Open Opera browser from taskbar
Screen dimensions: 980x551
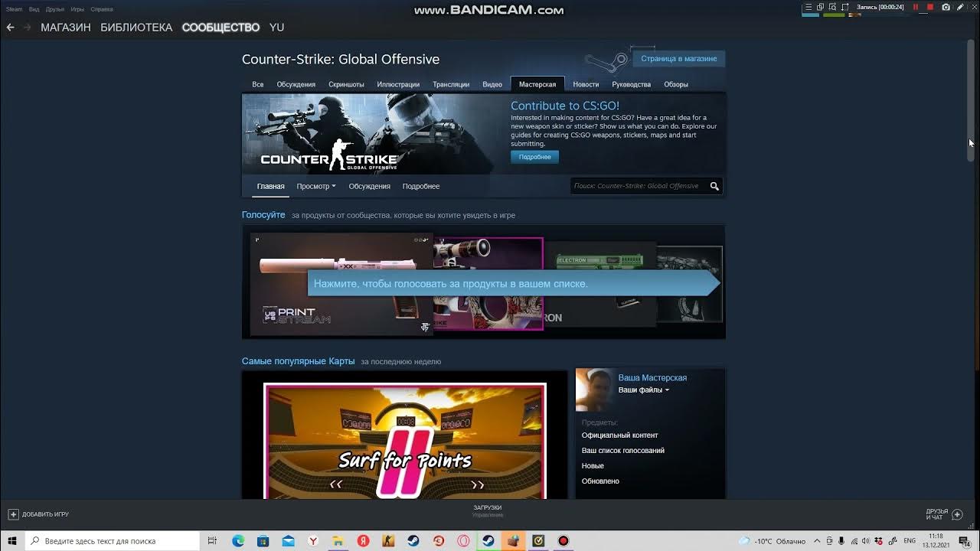tap(463, 540)
